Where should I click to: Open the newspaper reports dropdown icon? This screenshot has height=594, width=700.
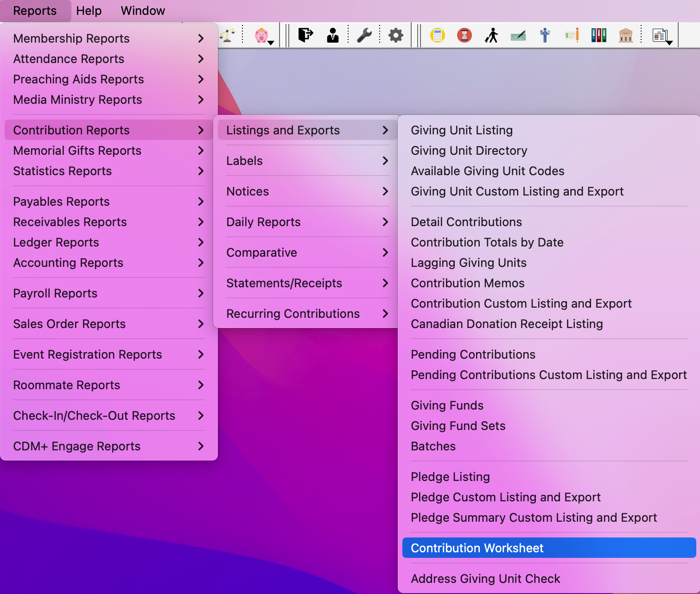[661, 35]
